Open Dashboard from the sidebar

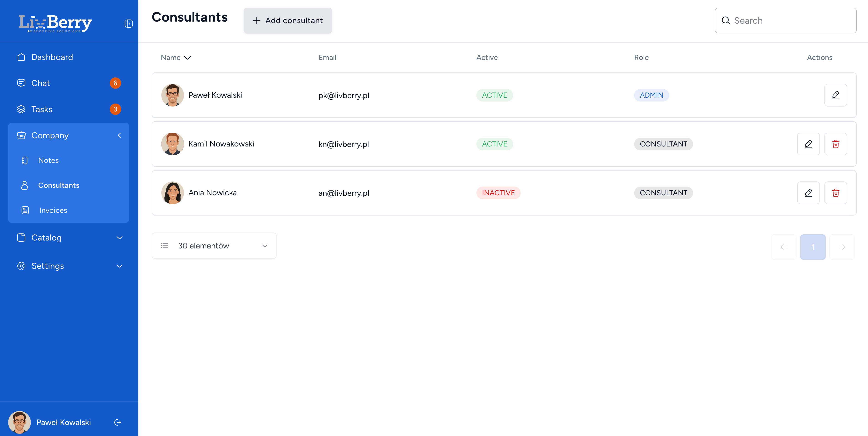point(52,57)
